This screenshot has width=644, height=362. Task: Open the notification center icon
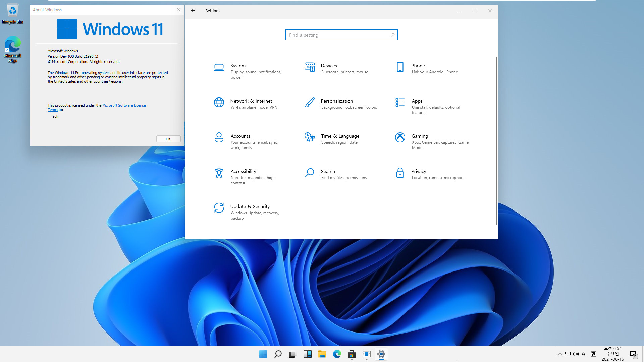[633, 354]
